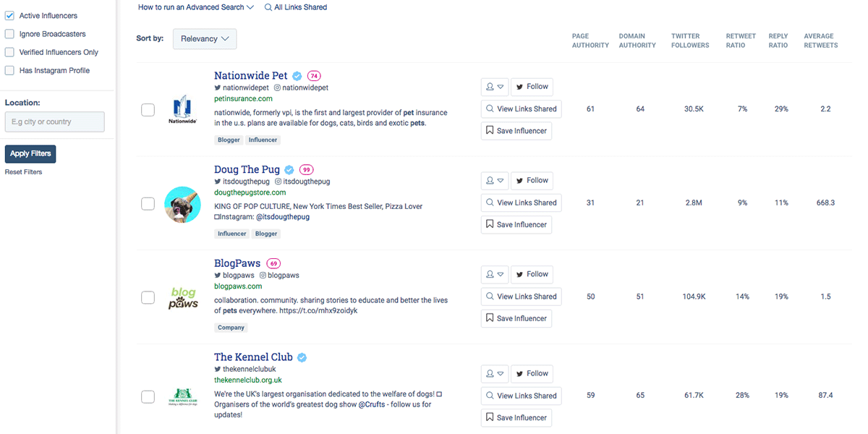
Task: Open the add-to-list person icon for Nationwide Pet
Action: point(491,86)
